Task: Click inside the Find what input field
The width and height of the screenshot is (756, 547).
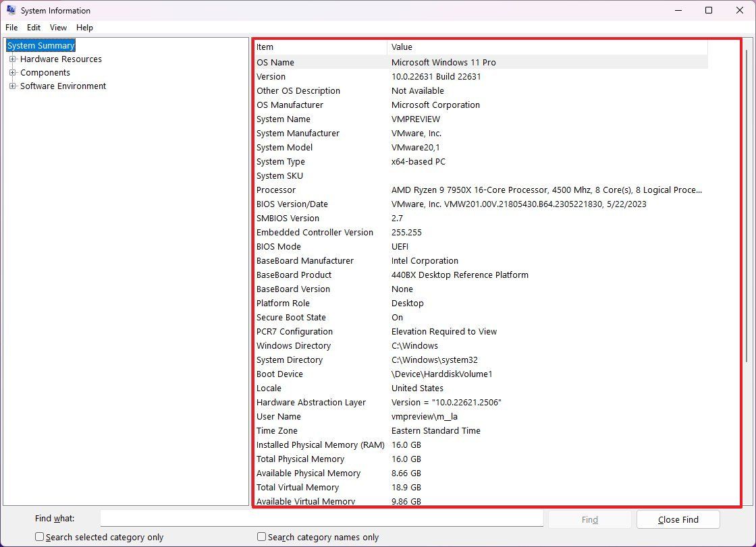Action: coord(321,518)
